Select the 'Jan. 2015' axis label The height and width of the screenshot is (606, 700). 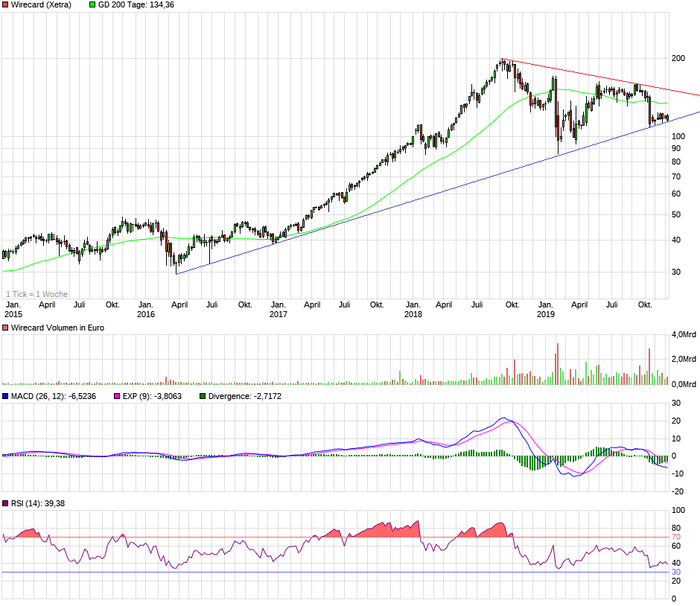click(x=13, y=309)
